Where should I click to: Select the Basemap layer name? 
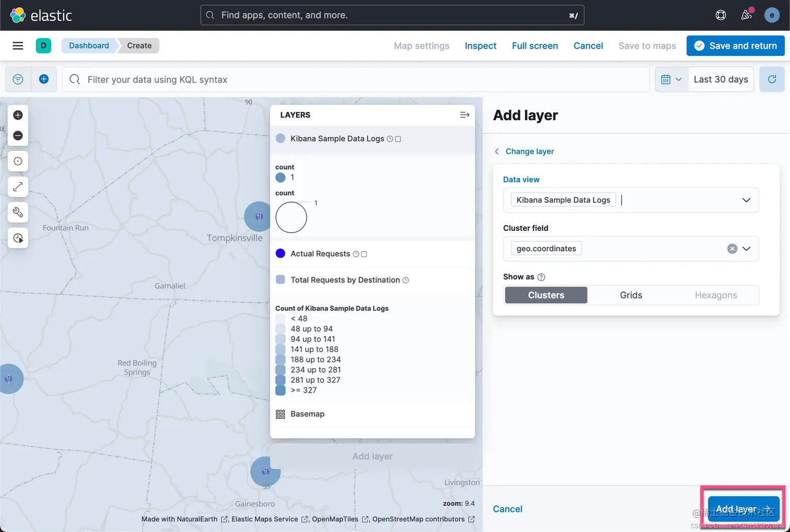(x=307, y=414)
